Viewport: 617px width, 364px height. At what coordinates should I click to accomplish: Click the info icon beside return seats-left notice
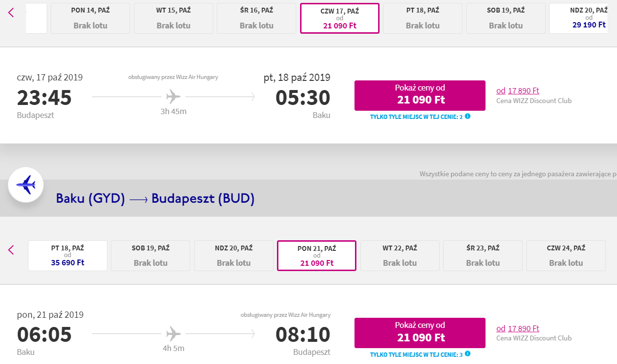[x=468, y=354]
